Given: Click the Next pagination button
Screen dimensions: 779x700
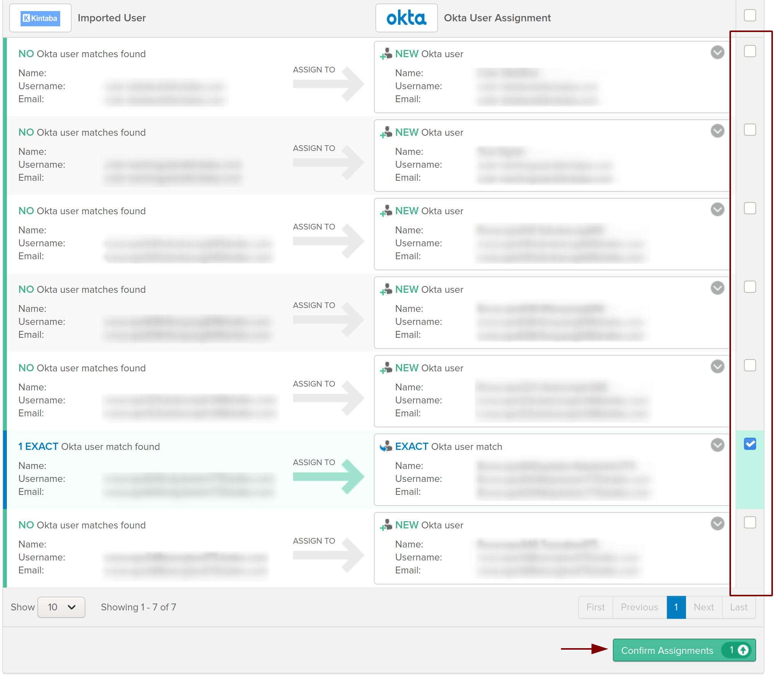Looking at the screenshot, I should tap(703, 607).
